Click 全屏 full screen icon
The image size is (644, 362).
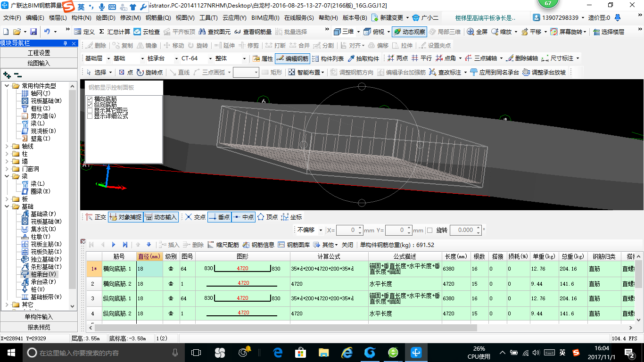click(x=477, y=32)
